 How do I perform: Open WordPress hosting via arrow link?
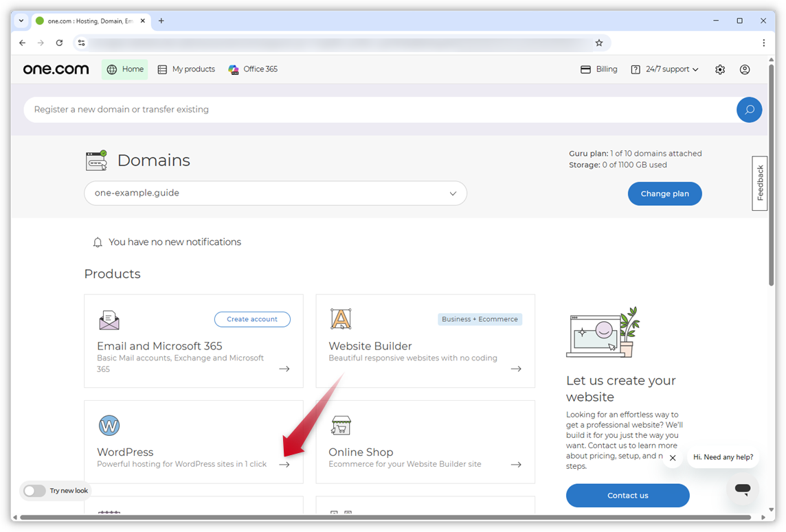pos(284,464)
